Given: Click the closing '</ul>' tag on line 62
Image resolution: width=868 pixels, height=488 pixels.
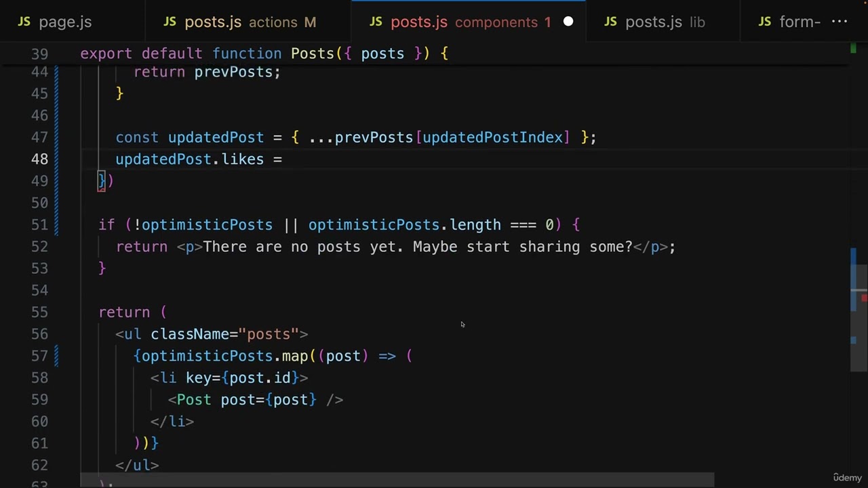Looking at the screenshot, I should tap(137, 465).
